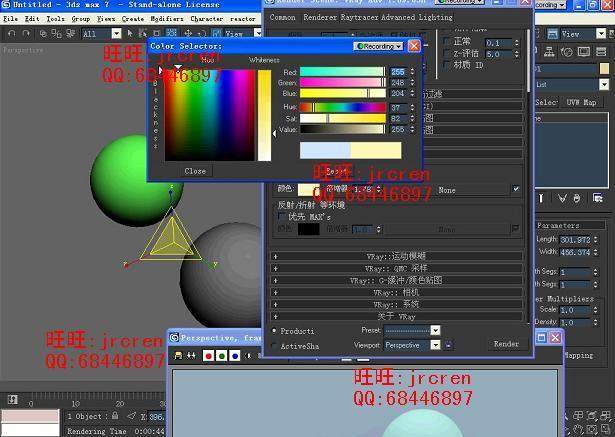Image resolution: width=615 pixels, height=437 pixels.
Task: Choose the Select Object arrow tool
Action: tap(130, 34)
